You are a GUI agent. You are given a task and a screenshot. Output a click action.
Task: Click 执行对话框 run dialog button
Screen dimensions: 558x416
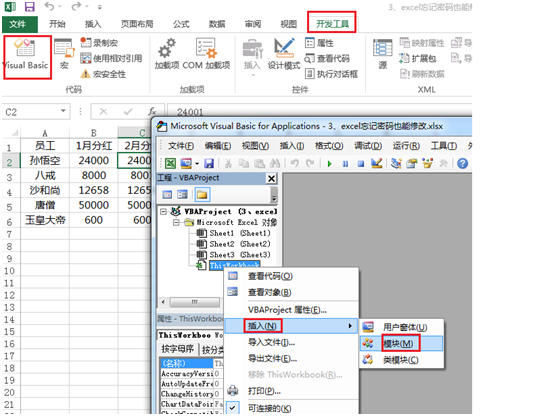click(x=331, y=74)
